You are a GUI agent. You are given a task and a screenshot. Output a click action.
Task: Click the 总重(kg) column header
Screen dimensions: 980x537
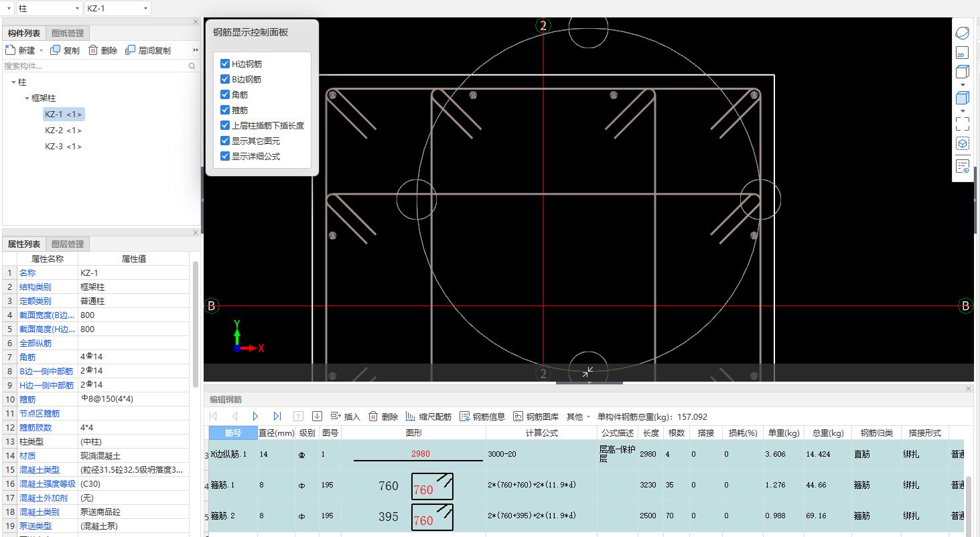[828, 433]
